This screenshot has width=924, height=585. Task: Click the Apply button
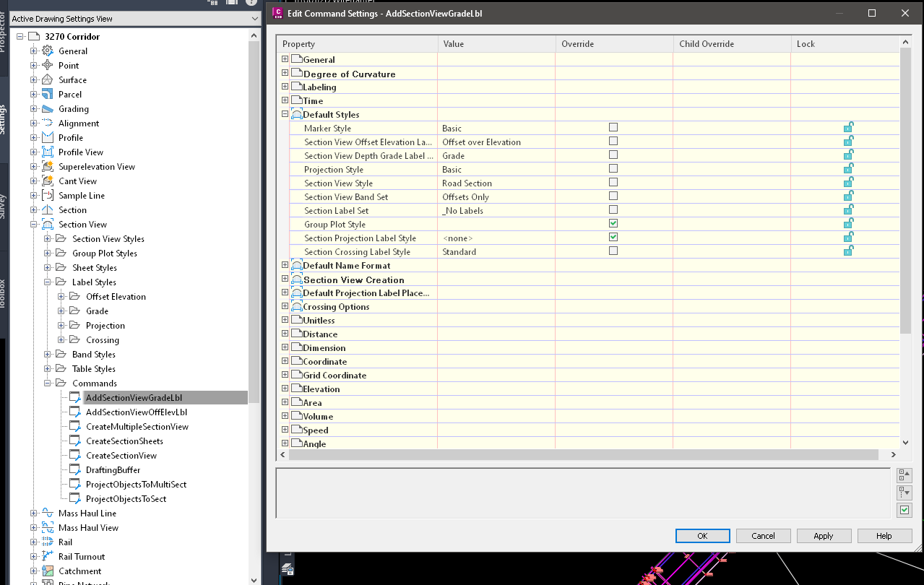pyautogui.click(x=823, y=535)
